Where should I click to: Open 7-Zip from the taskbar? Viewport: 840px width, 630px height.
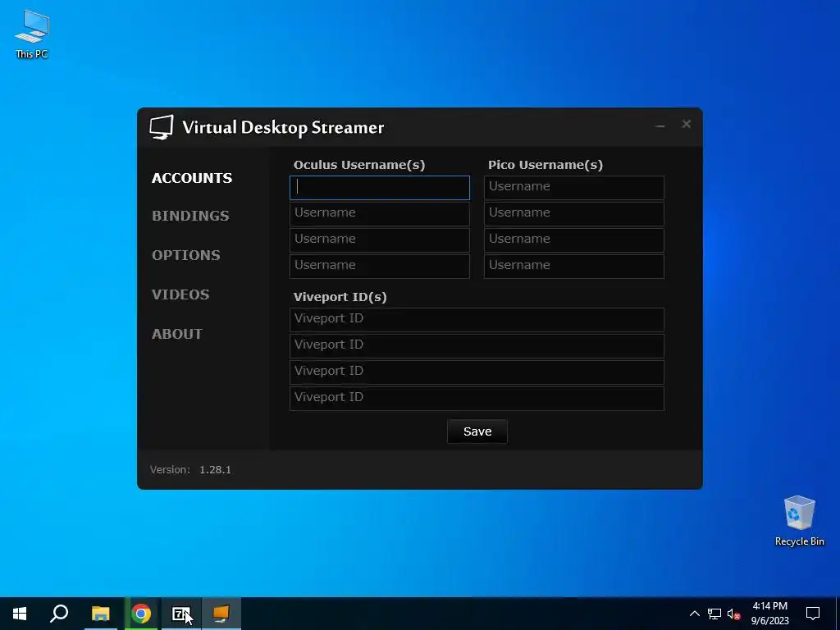(x=181, y=614)
